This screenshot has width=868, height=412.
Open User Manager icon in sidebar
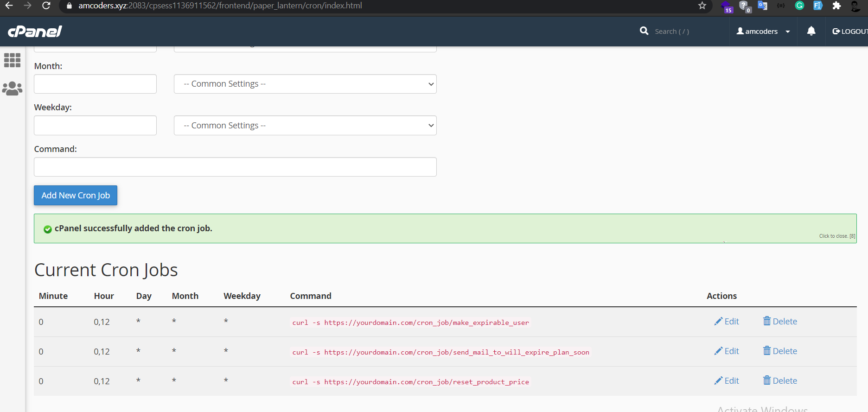coord(12,89)
